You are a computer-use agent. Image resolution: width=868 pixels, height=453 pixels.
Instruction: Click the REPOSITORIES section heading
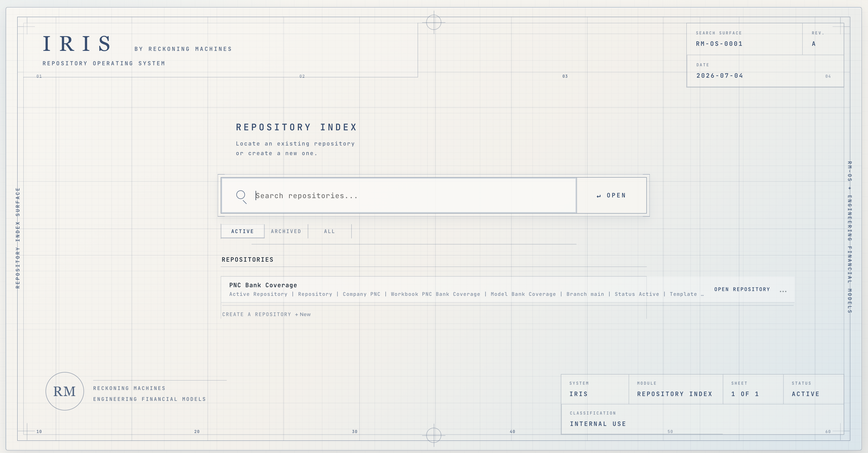pos(248,260)
